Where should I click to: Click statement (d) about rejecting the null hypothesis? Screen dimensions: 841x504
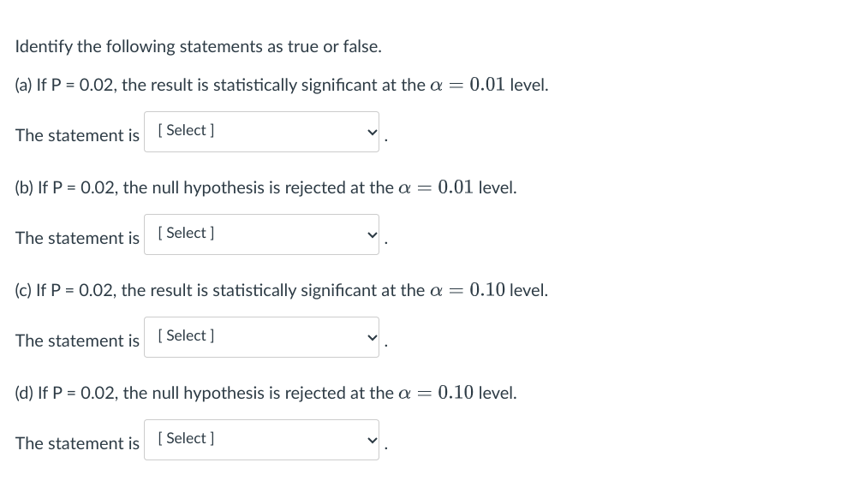[265, 393]
